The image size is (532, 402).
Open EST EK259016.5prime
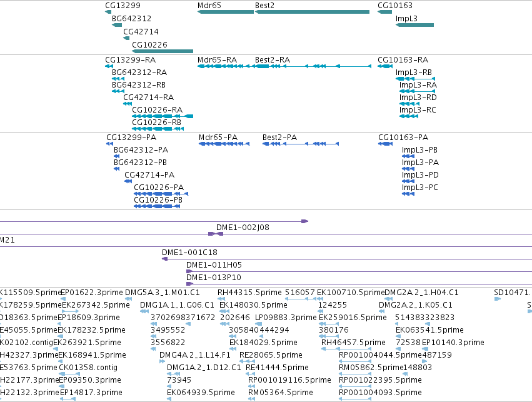[353, 318]
